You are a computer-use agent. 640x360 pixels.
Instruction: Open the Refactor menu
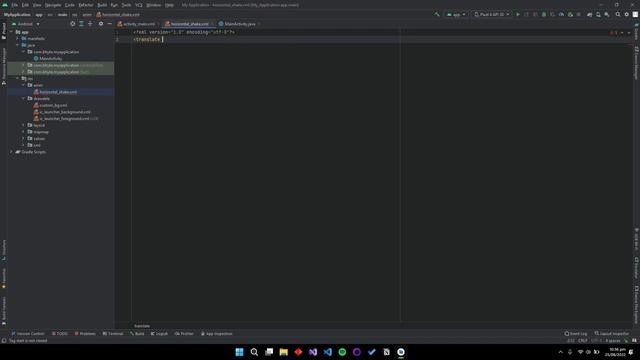(x=86, y=5)
